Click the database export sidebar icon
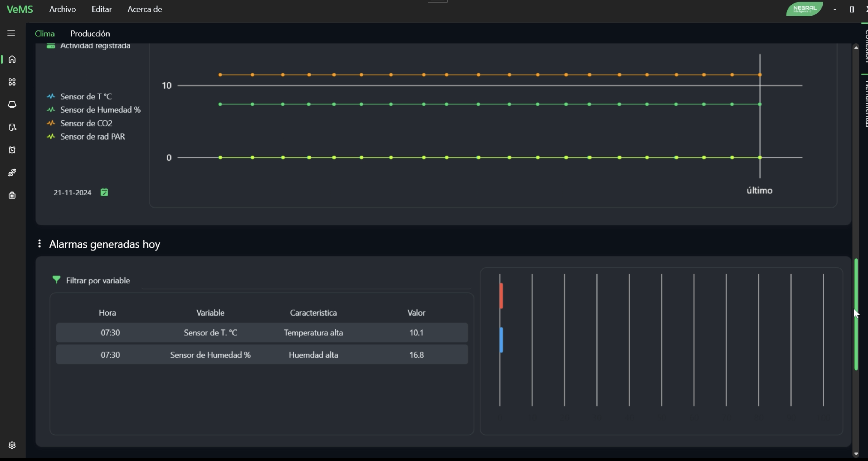868x461 pixels. (x=12, y=127)
